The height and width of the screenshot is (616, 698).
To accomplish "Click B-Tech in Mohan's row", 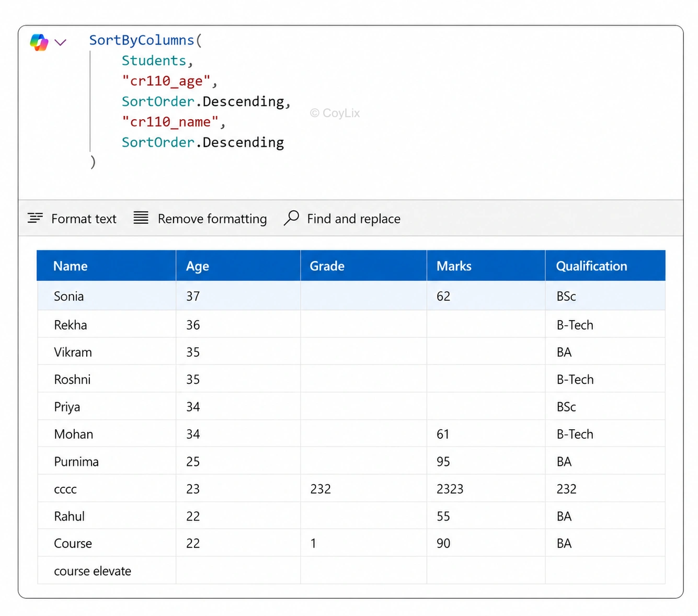I will tap(575, 434).
